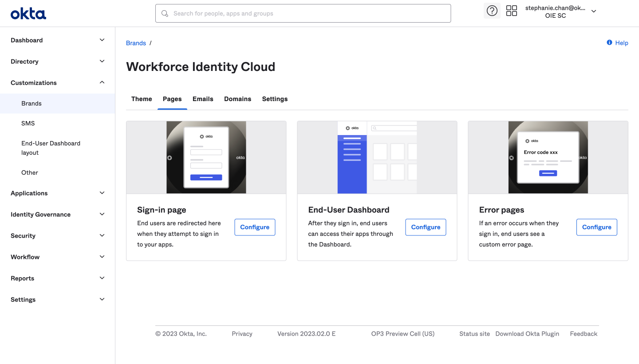Viewport: 639px width, 364px height.
Task: Click the Okta logo
Action: point(28,13)
